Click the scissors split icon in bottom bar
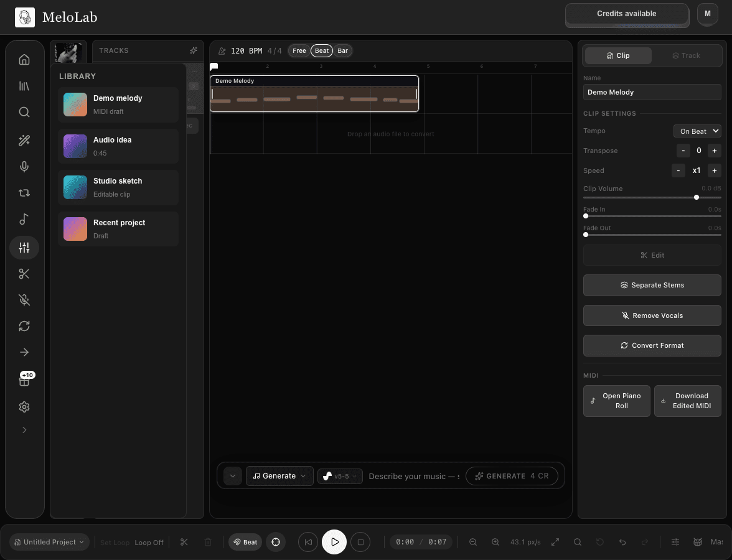732x560 pixels. (x=184, y=542)
